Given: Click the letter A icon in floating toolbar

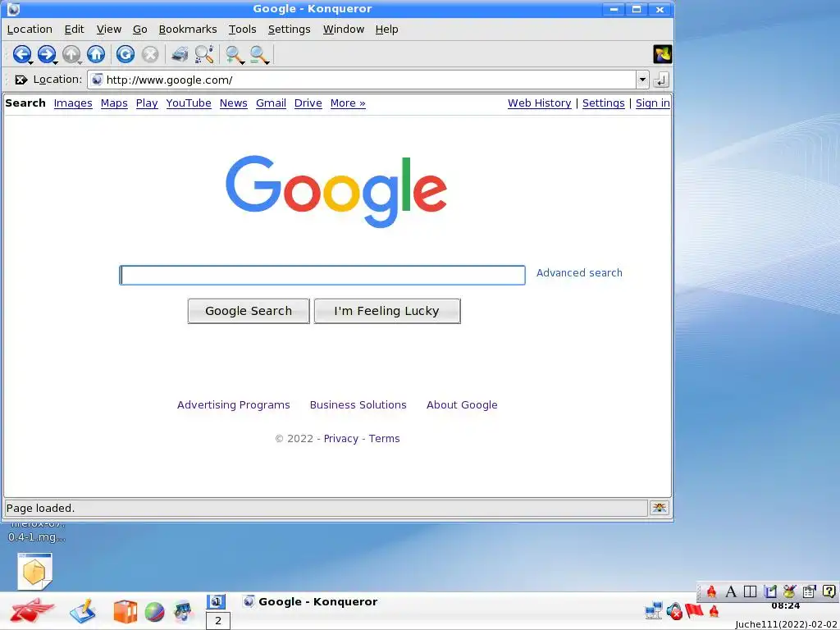Looking at the screenshot, I should 731,591.
